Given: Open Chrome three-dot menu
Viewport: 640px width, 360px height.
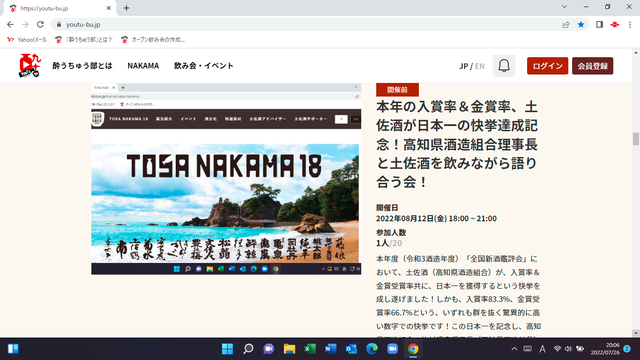Looking at the screenshot, I should click(x=630, y=24).
